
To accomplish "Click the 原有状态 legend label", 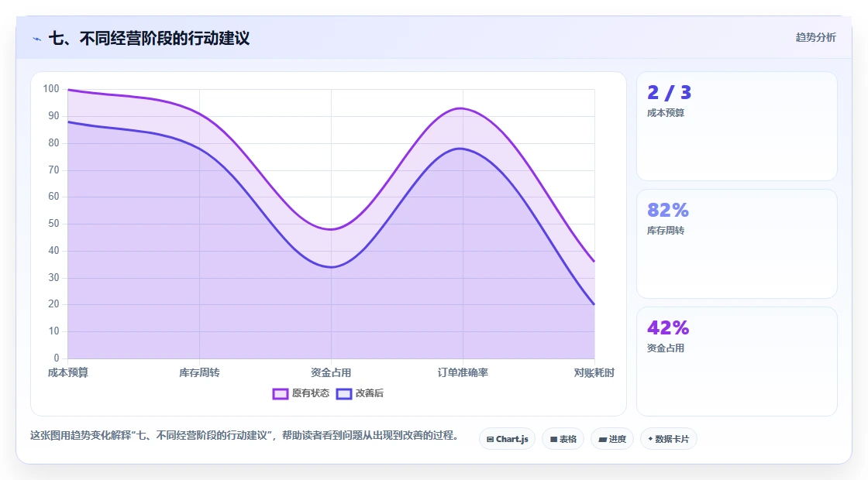I will click(311, 393).
